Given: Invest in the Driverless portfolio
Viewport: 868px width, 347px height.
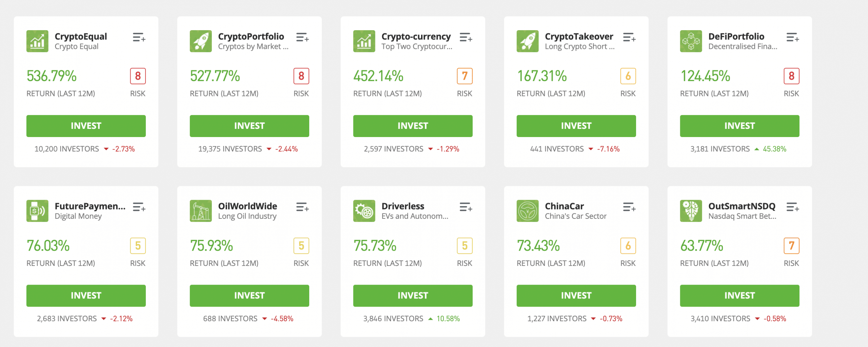Looking at the screenshot, I should 413,295.
